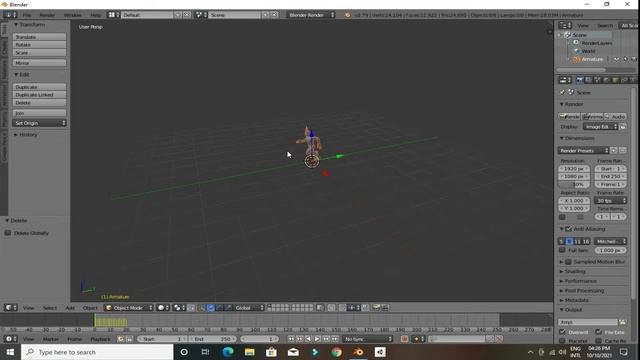This screenshot has width=640, height=360.
Task: Select the translate manipulator arrow icon
Action: (211, 308)
